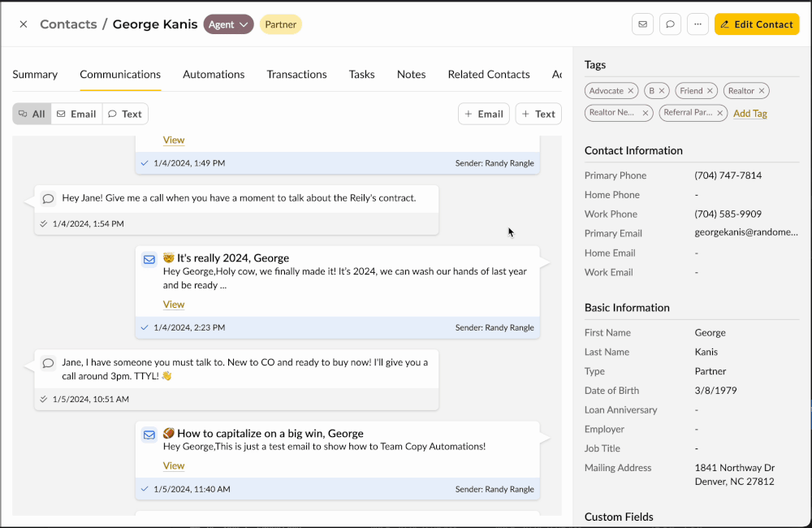The width and height of the screenshot is (812, 528).
Task: Toggle the Email communications filter
Action: (76, 114)
